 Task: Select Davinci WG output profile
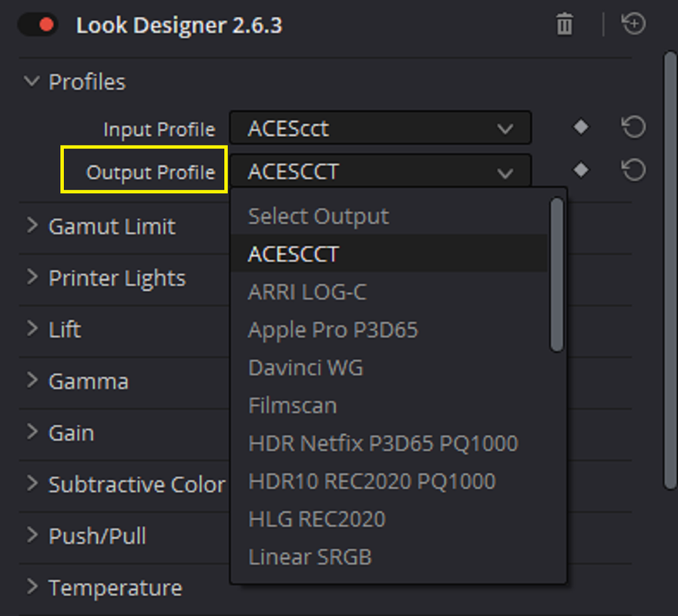coord(390,367)
